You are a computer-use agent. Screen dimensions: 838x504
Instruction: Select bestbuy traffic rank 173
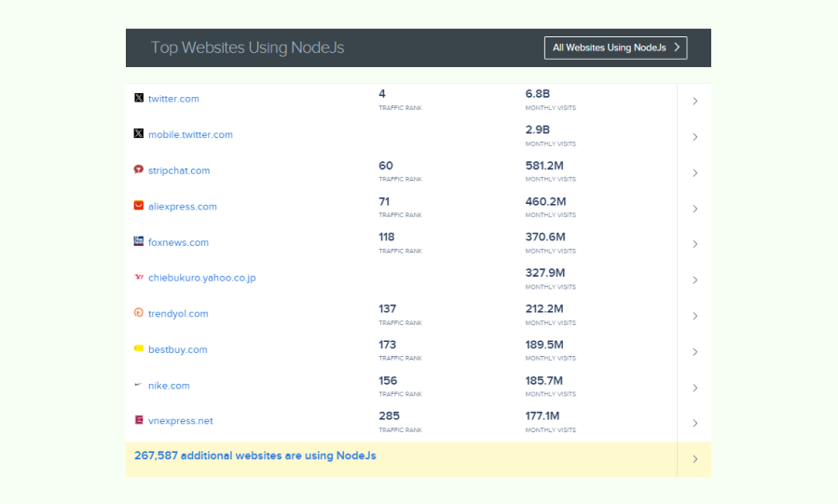tap(388, 345)
